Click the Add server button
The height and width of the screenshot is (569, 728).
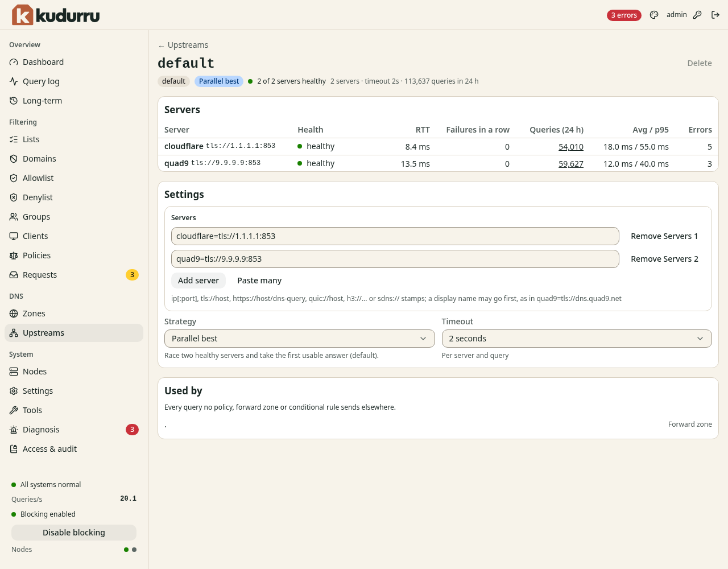pos(198,281)
